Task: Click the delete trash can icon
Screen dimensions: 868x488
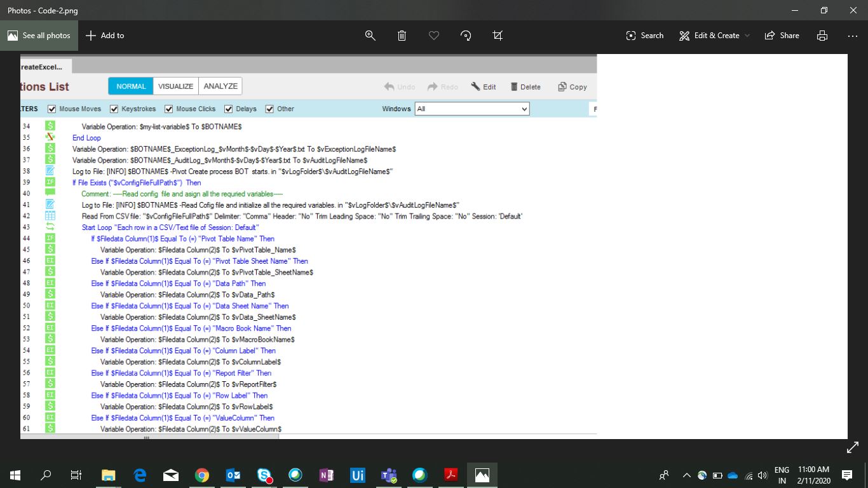Action: (x=402, y=36)
